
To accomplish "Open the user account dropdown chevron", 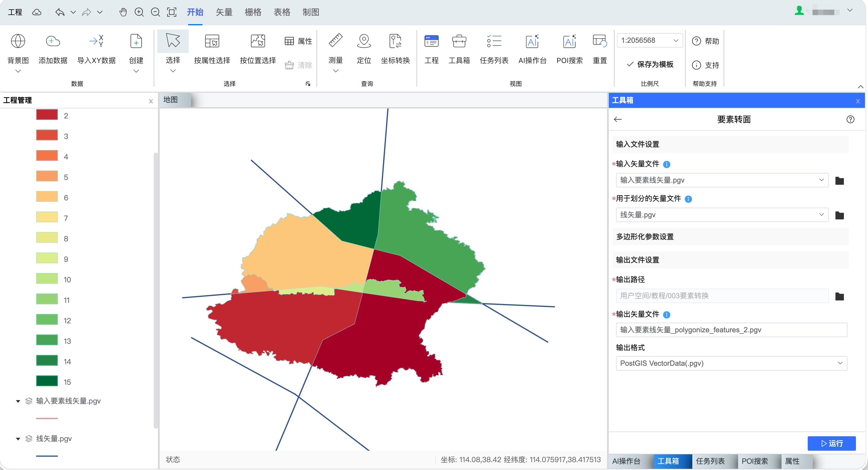I will [x=850, y=11].
